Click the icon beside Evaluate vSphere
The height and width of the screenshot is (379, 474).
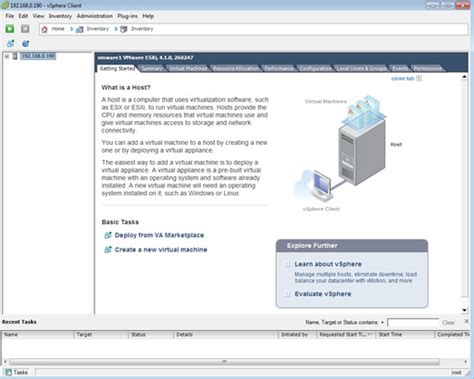(x=287, y=294)
